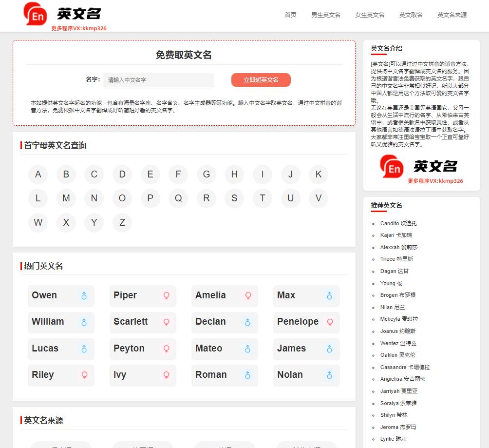
Task: Click the 立即起英文名 button
Action: pyautogui.click(x=261, y=80)
